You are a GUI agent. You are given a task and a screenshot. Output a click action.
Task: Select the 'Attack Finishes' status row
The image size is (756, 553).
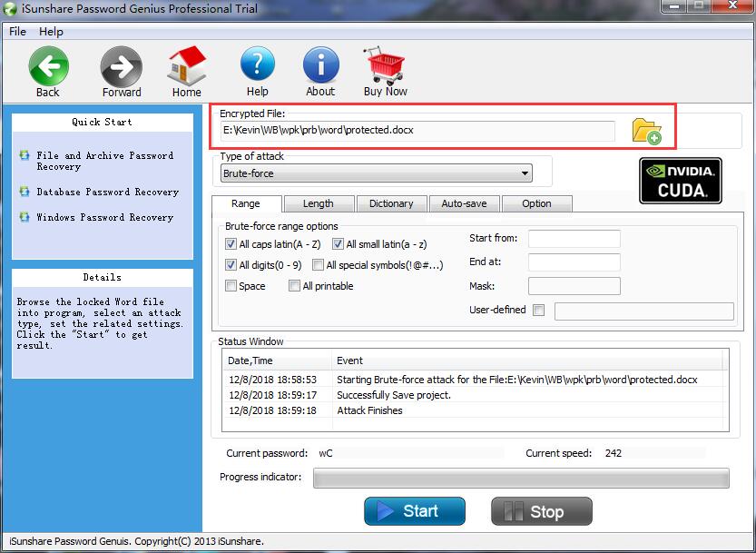[x=475, y=410]
